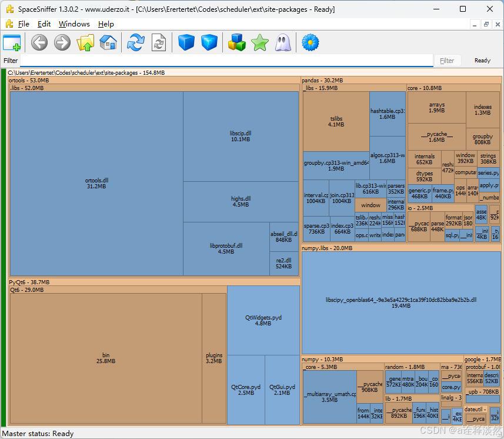Select the groupby 808KB folder block
The height and width of the screenshot is (439, 504).
pyautogui.click(x=482, y=139)
